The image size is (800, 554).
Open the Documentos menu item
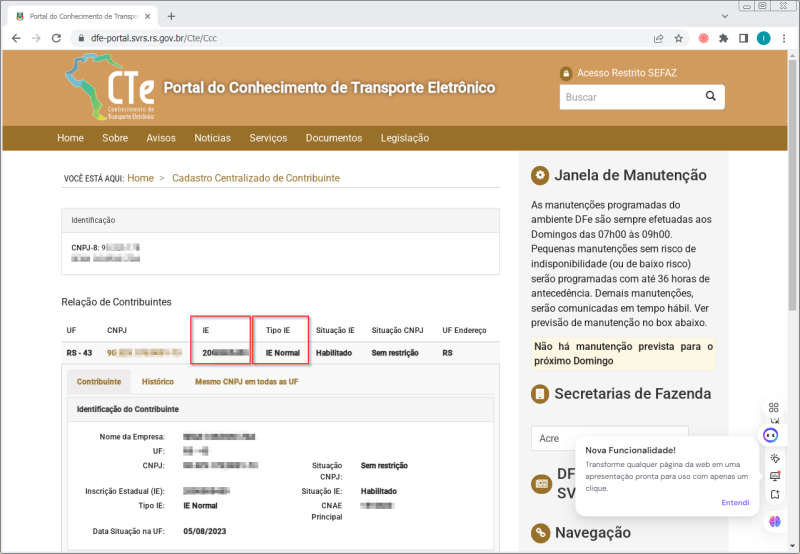334,138
